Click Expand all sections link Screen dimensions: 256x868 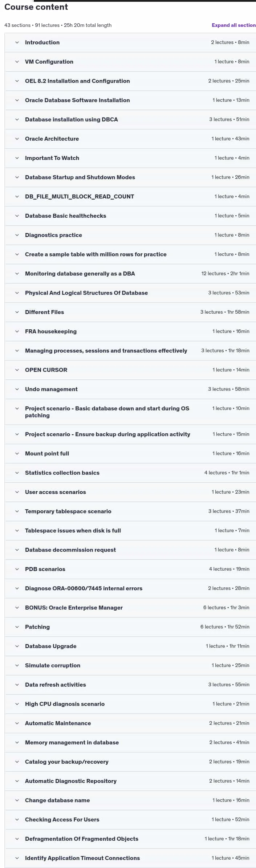(233, 25)
